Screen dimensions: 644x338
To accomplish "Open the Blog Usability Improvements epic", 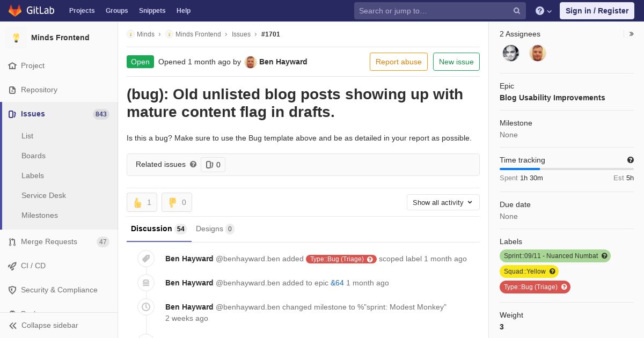I will click(x=552, y=98).
